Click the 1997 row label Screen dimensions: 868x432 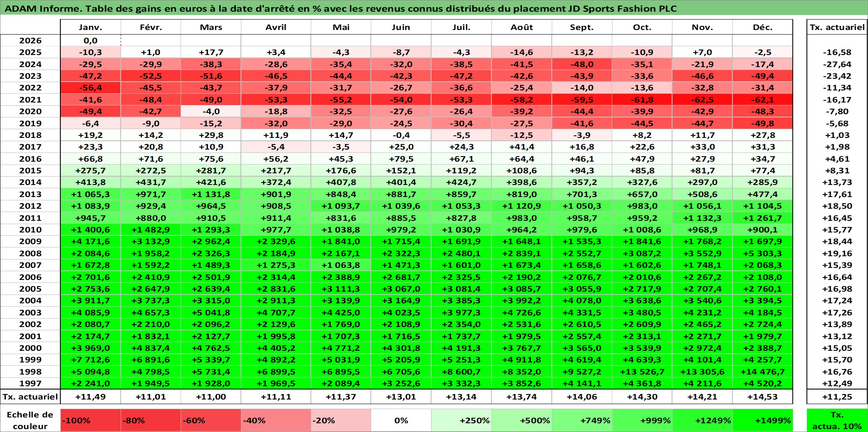(x=30, y=383)
